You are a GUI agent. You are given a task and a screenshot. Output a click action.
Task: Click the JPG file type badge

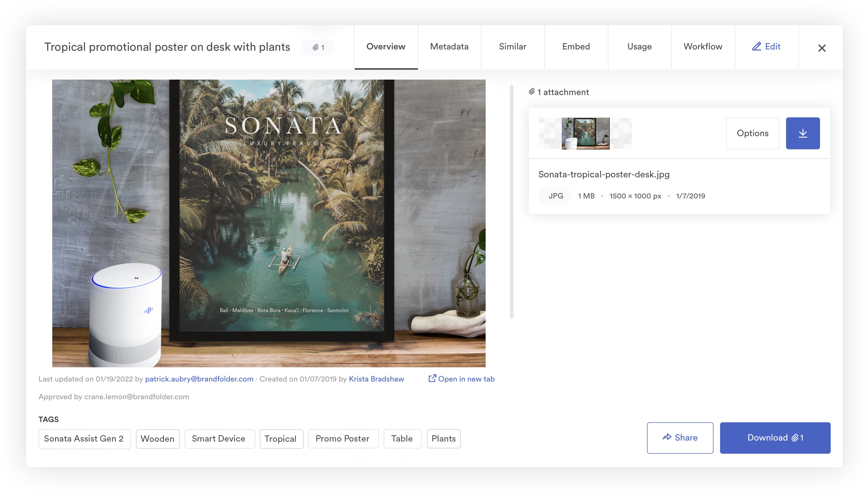point(555,196)
